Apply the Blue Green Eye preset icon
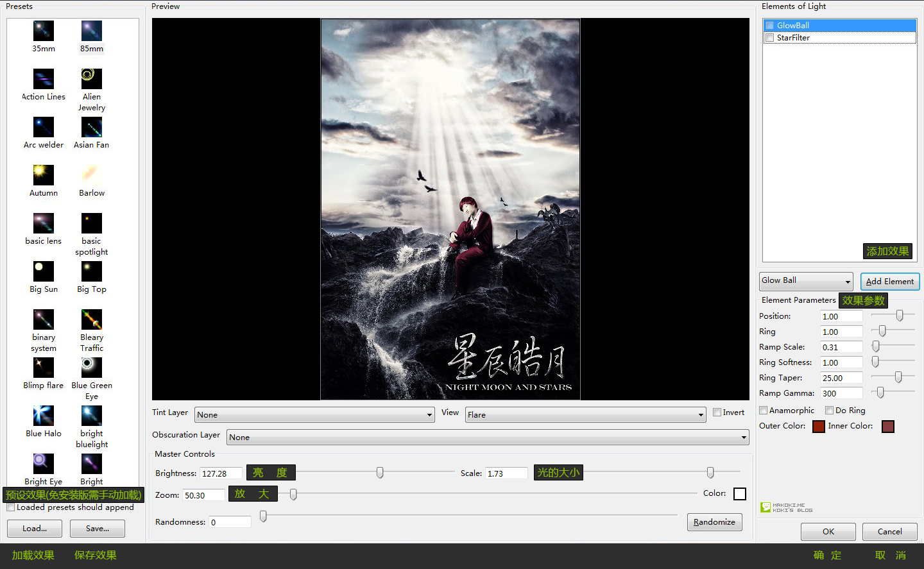 pyautogui.click(x=92, y=368)
